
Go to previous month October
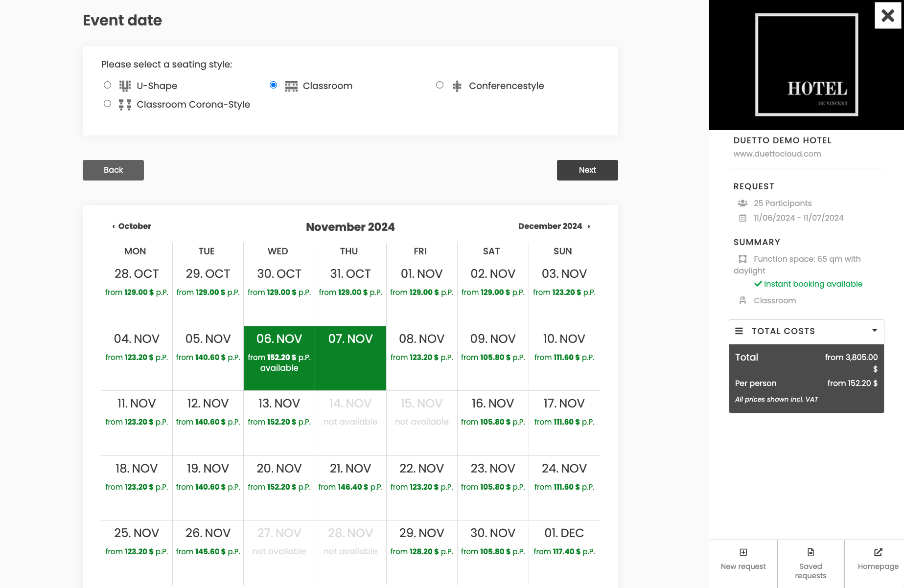pos(132,226)
